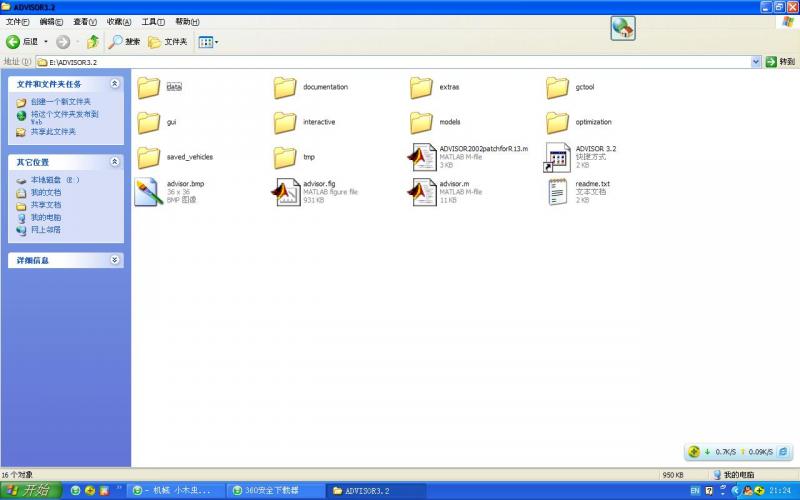
Task: Select the interactive folder icon
Action: (285, 122)
